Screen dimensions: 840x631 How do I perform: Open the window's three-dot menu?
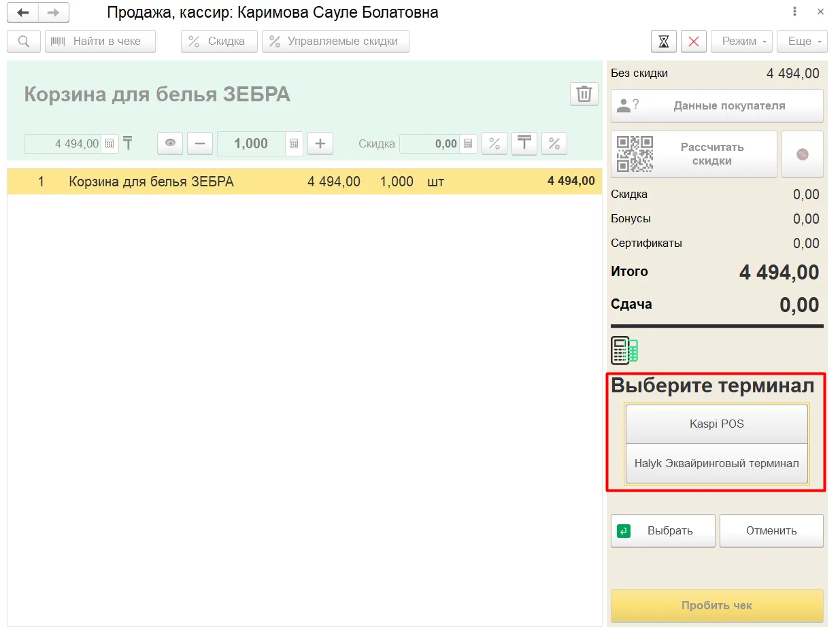[795, 12]
